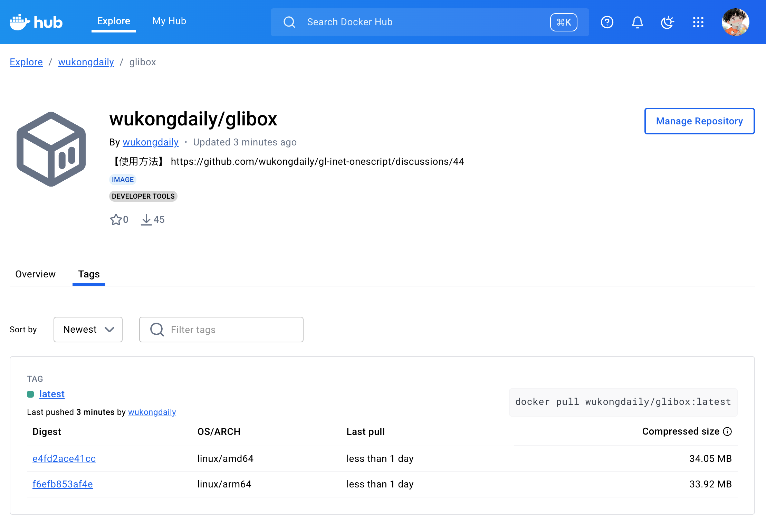The height and width of the screenshot is (532, 766).
Task: Star the repository with star icon
Action: click(116, 219)
